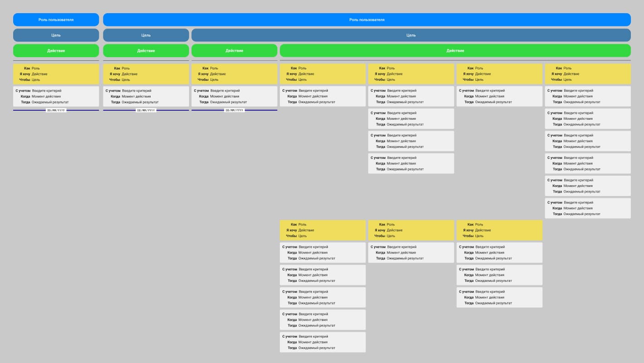Click the wide blue "Роль пользователя" bar
644x363 pixels.
click(366, 20)
